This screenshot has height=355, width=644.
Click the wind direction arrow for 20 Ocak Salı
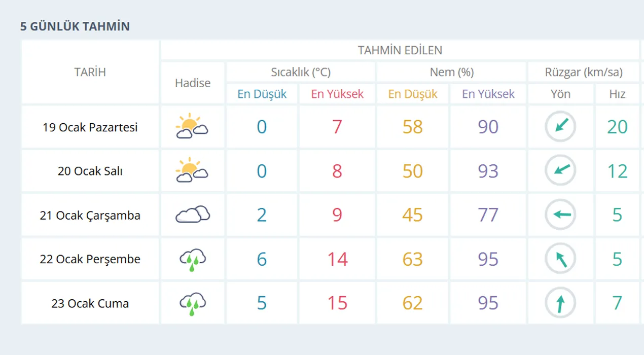point(560,170)
